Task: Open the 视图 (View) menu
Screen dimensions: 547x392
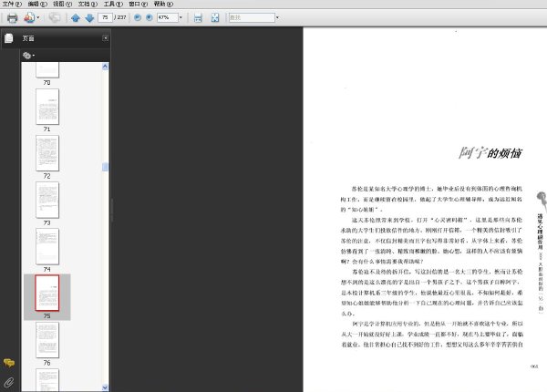Action: (x=62, y=4)
